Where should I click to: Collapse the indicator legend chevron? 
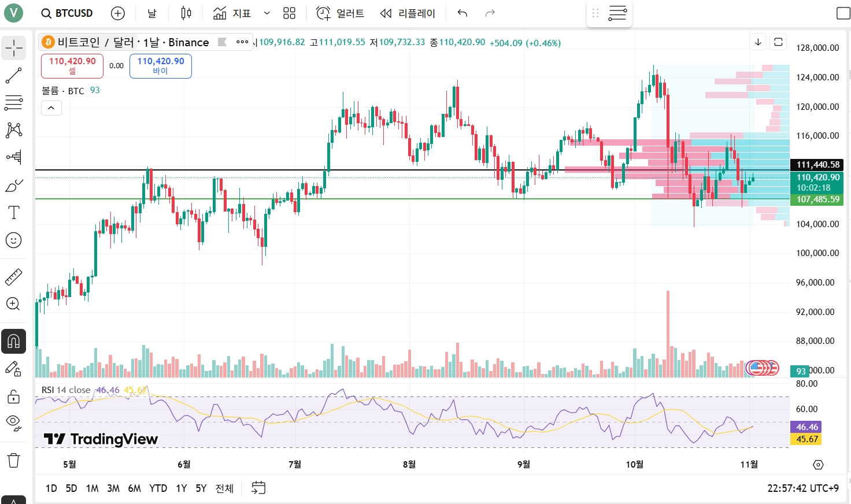tap(51, 108)
